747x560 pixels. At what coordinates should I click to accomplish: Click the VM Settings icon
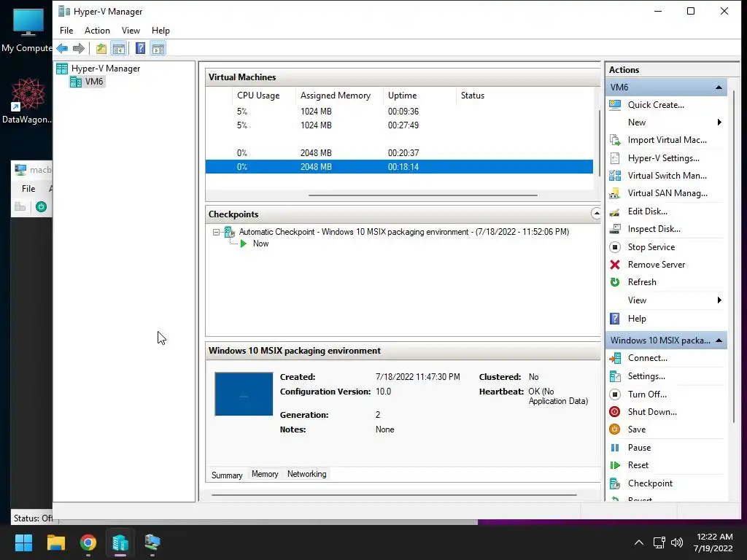615,376
